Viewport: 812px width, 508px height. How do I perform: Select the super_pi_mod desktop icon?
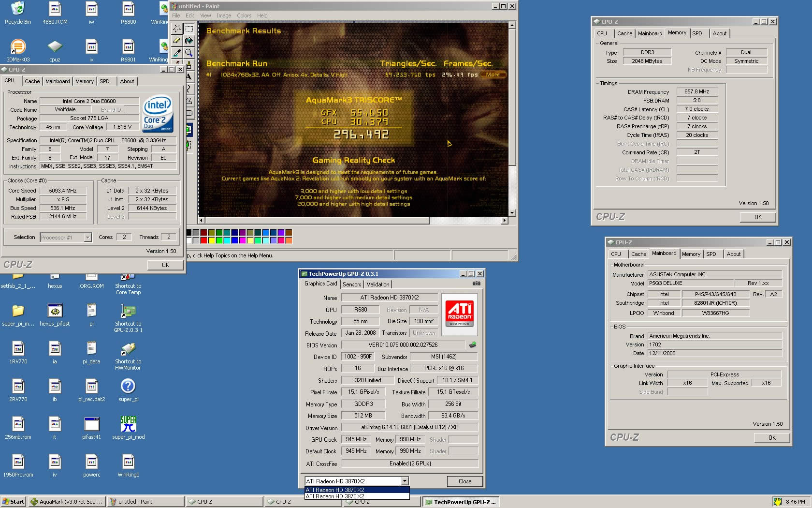click(x=128, y=428)
